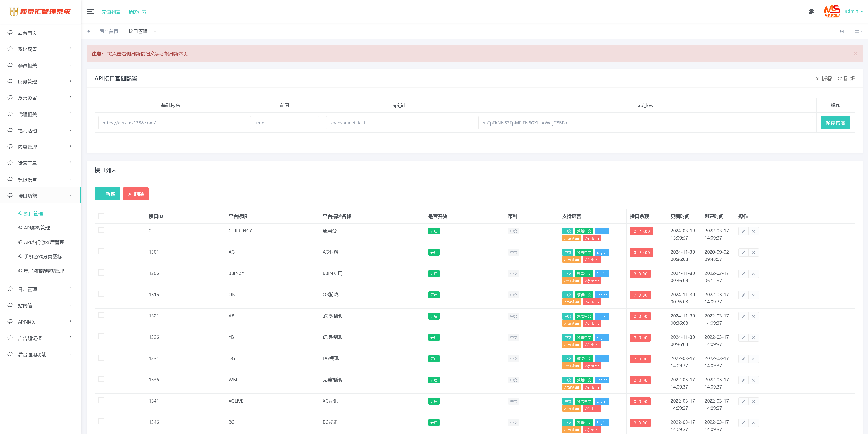The width and height of the screenshot is (868, 434).
Task: Expand the 会员相关 sidebar menu
Action: click(x=40, y=65)
